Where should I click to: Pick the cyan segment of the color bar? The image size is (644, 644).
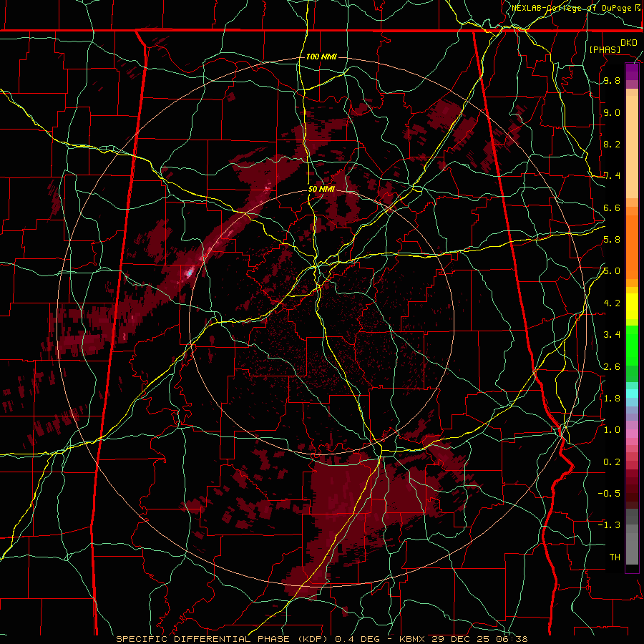632,394
